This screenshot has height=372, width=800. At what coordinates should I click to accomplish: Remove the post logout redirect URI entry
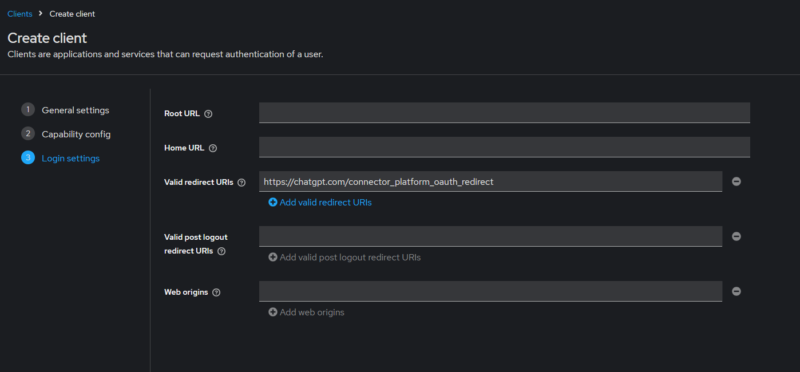coord(736,236)
